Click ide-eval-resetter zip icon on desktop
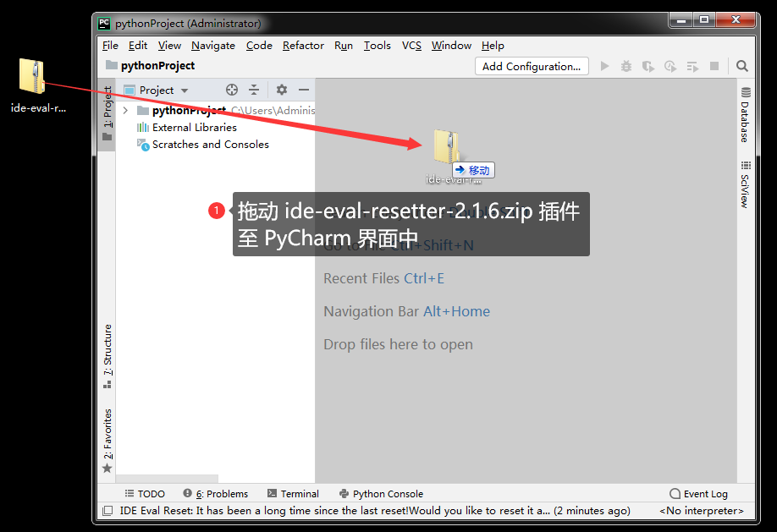 [32, 76]
